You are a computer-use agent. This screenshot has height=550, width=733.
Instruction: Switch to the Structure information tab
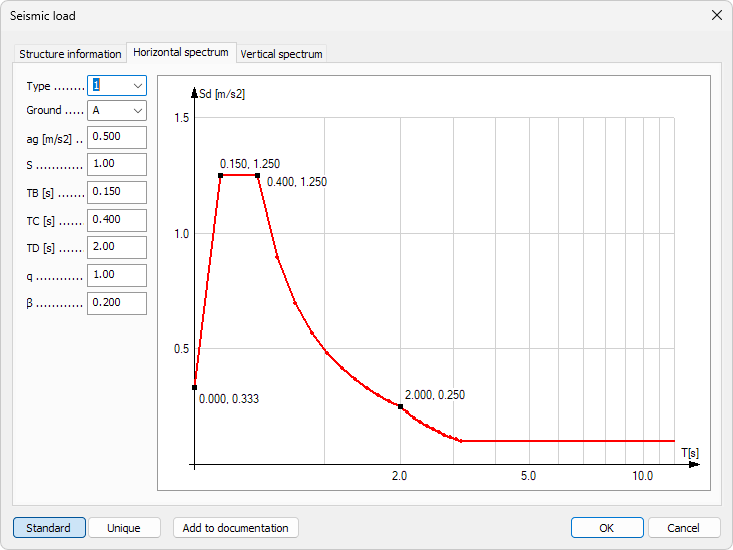click(x=70, y=54)
